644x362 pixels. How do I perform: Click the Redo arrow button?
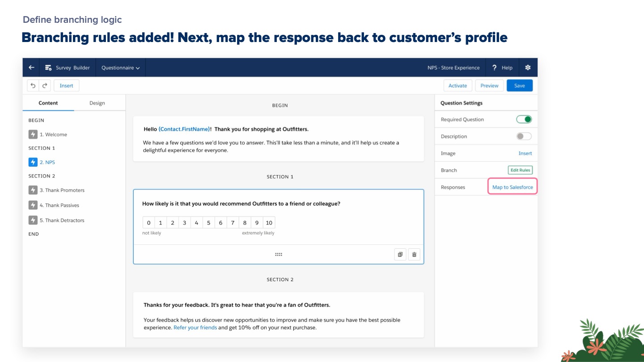coord(44,86)
